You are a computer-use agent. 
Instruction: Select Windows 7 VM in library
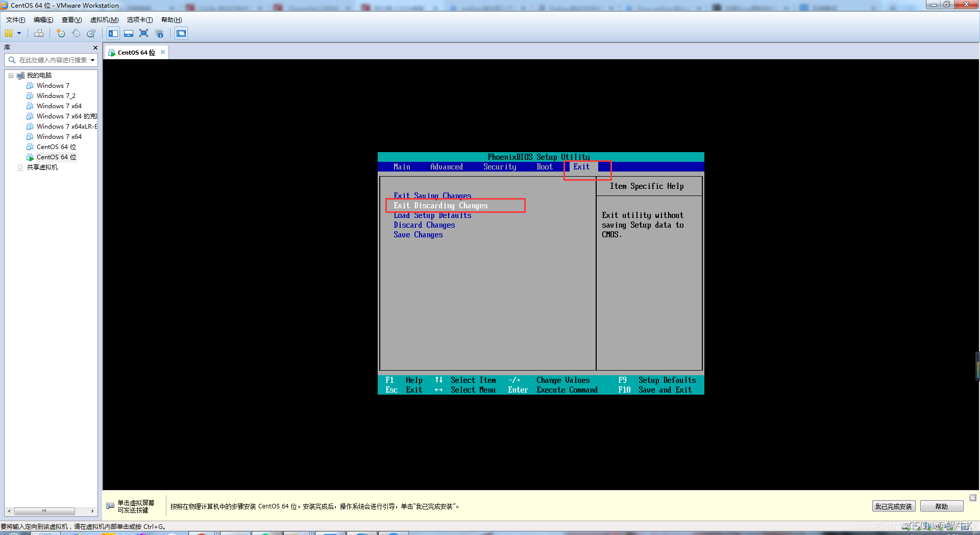(x=53, y=86)
